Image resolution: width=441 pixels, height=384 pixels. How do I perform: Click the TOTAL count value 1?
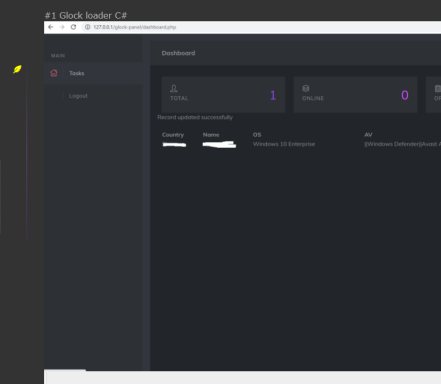click(273, 95)
